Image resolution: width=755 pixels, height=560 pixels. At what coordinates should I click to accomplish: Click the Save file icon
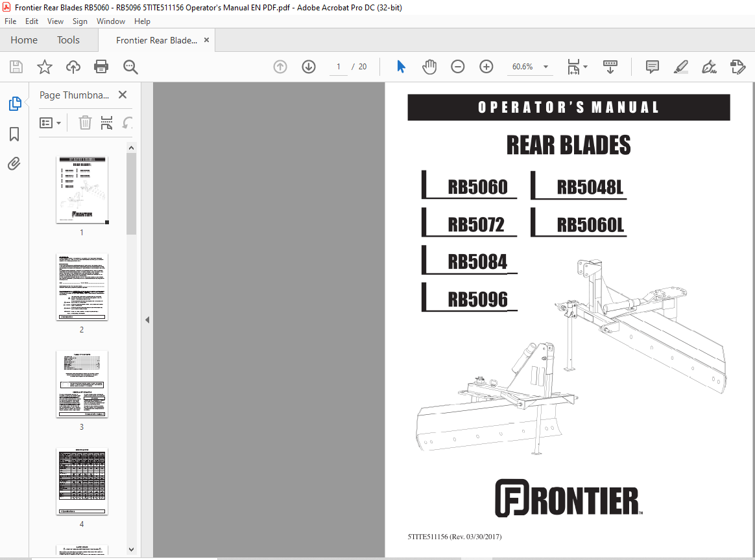pyautogui.click(x=16, y=67)
